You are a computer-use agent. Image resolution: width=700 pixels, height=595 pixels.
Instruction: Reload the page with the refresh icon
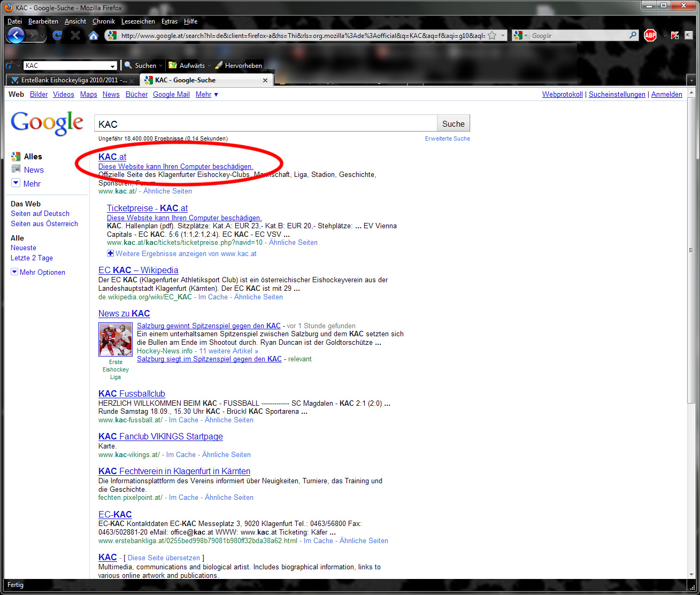[x=57, y=35]
